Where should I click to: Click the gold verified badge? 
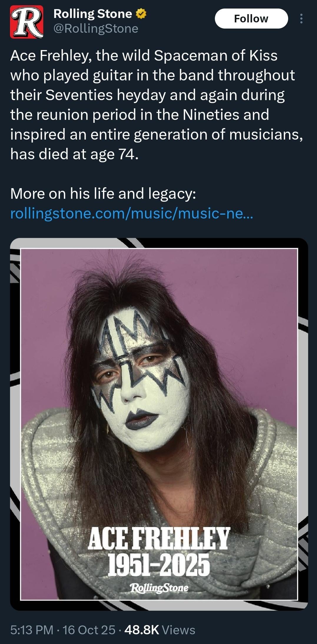pyautogui.click(x=141, y=14)
